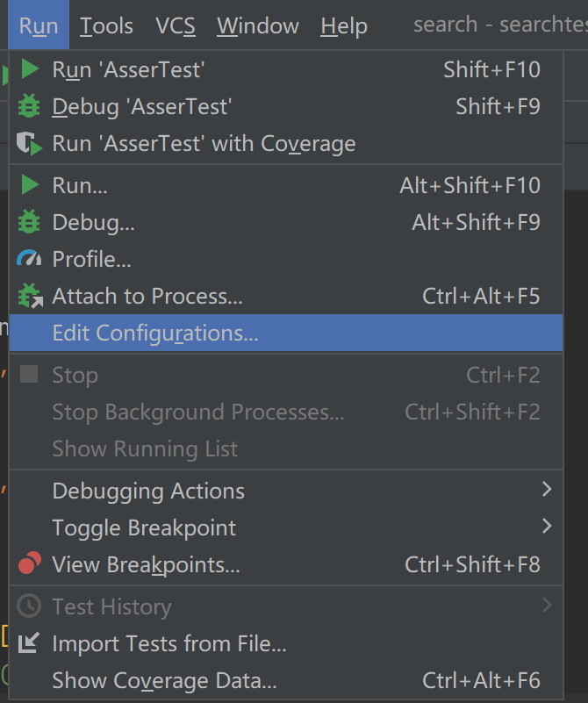Click the Attach to Process bug icon
Viewport: 588px width, 703px height.
tap(30, 297)
